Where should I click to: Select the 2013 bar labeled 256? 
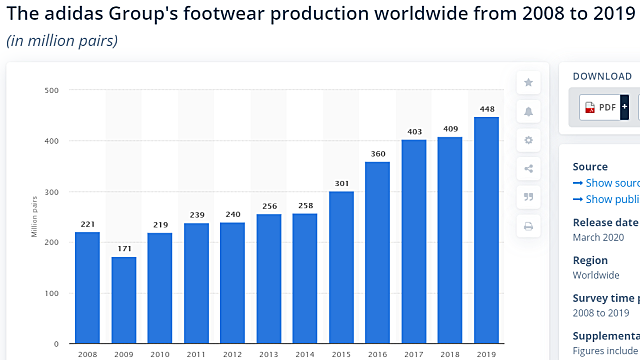[x=269, y=279]
